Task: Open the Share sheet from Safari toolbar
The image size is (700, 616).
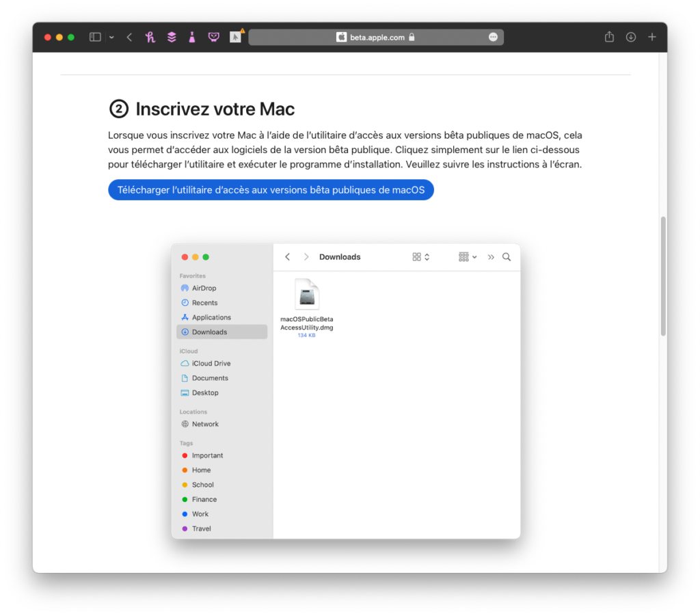Action: 609,37
